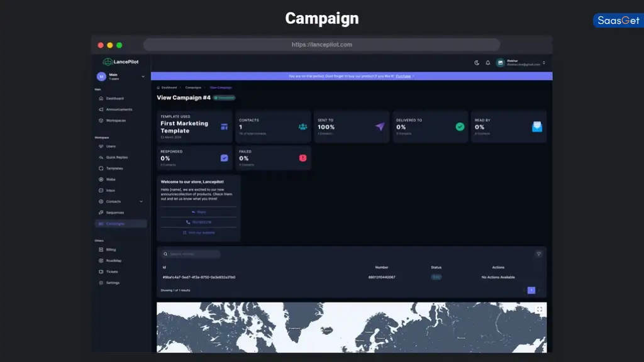The width and height of the screenshot is (644, 362).
Task: Toggle dark mode with the moon icon
Action: coord(477,63)
